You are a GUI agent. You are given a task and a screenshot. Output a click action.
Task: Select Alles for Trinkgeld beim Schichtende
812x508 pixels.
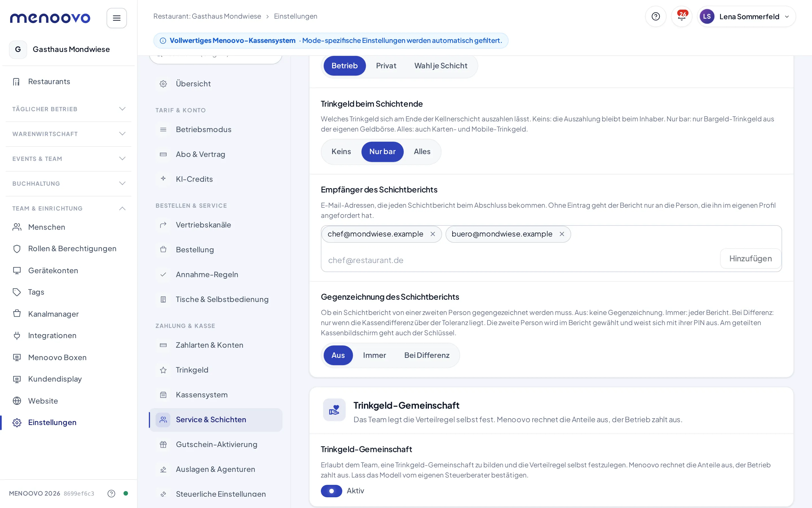coord(422,152)
